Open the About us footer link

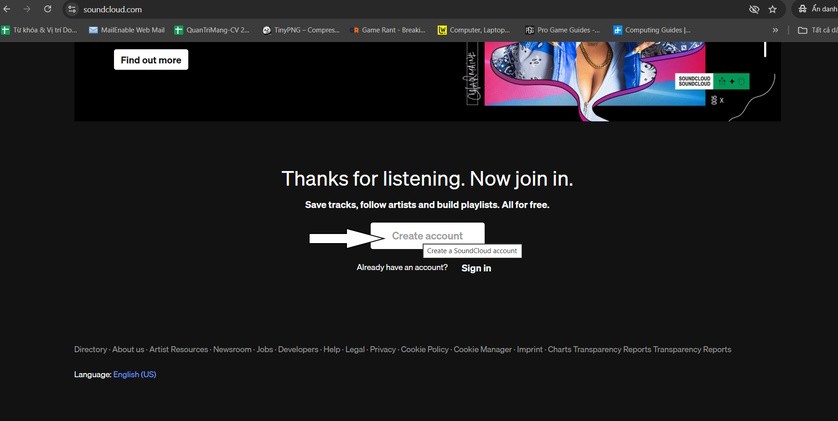[x=128, y=349]
